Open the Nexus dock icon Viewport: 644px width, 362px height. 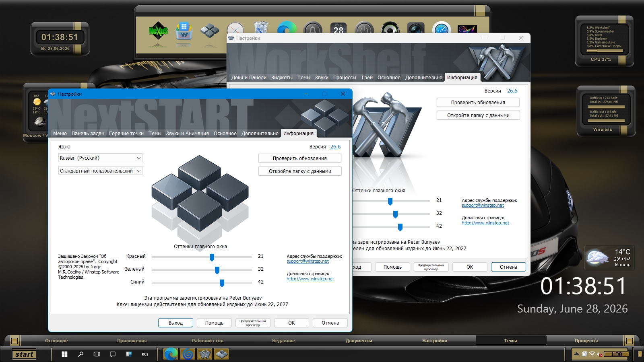[158, 31]
